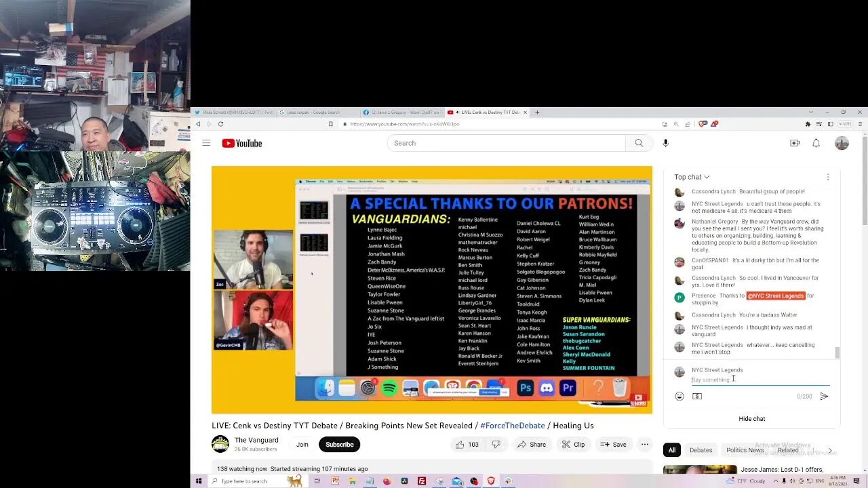Click the YouTube search magnifier button
Viewport: 868px width, 488px height.
(639, 143)
